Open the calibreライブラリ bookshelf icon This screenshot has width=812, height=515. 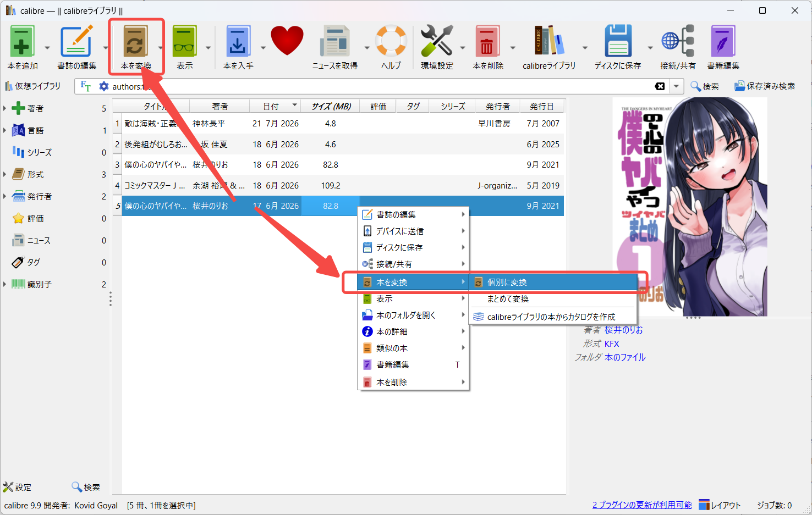pyautogui.click(x=549, y=41)
